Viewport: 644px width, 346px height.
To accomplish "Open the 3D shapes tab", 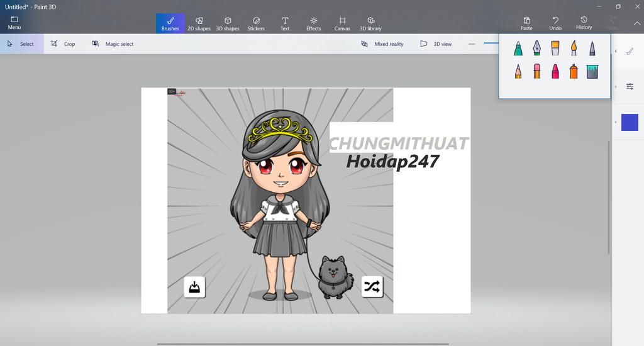I will (228, 24).
